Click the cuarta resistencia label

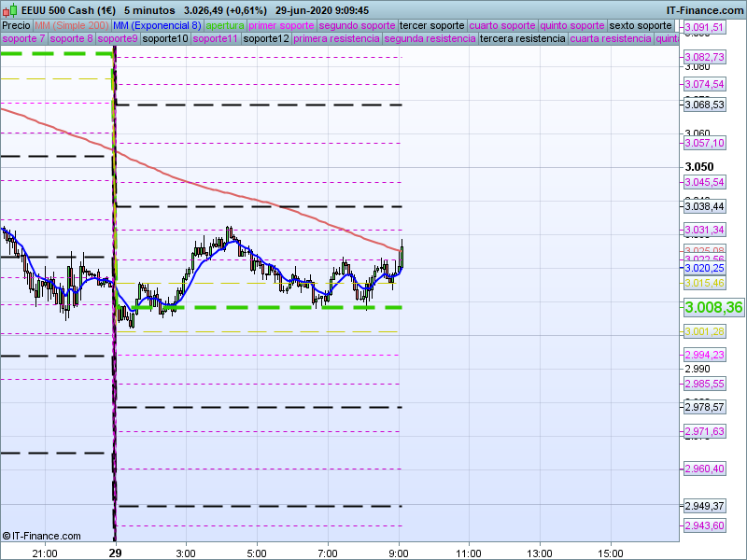pos(611,39)
